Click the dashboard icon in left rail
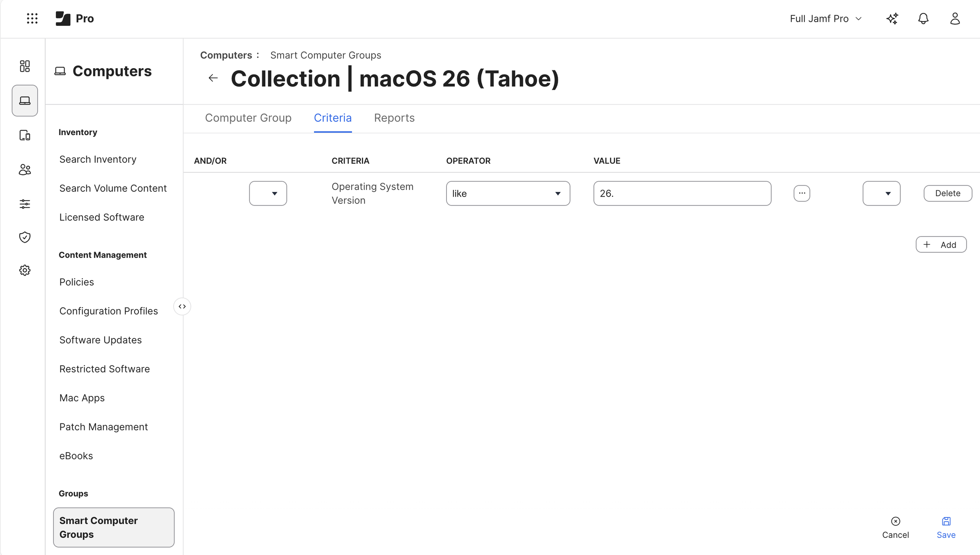The width and height of the screenshot is (980, 555). coord(25,66)
